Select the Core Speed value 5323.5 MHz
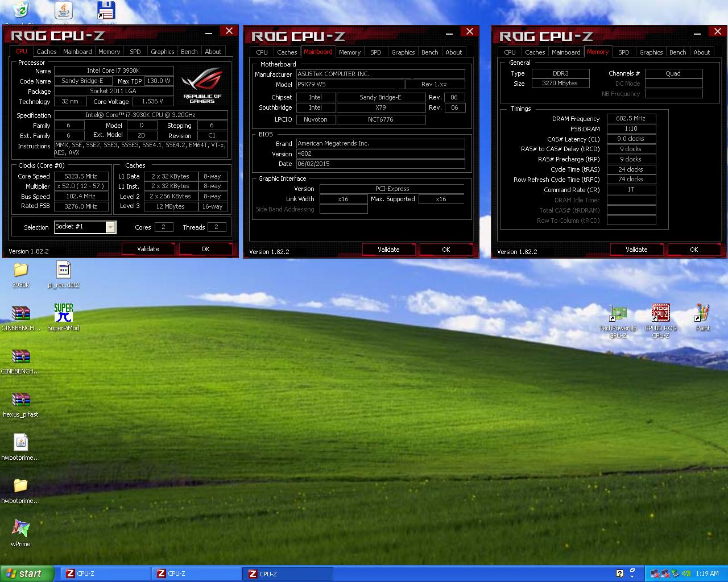The height and width of the screenshot is (582, 728). (x=81, y=176)
